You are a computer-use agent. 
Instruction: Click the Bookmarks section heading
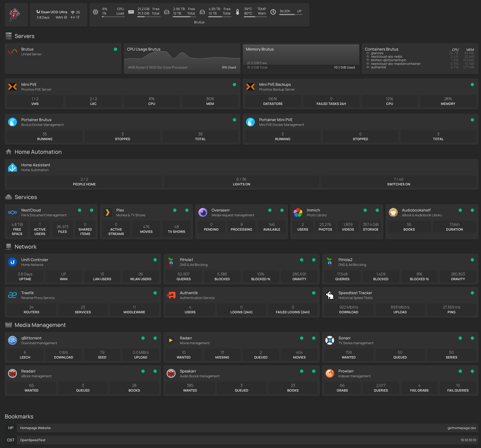[19, 416]
